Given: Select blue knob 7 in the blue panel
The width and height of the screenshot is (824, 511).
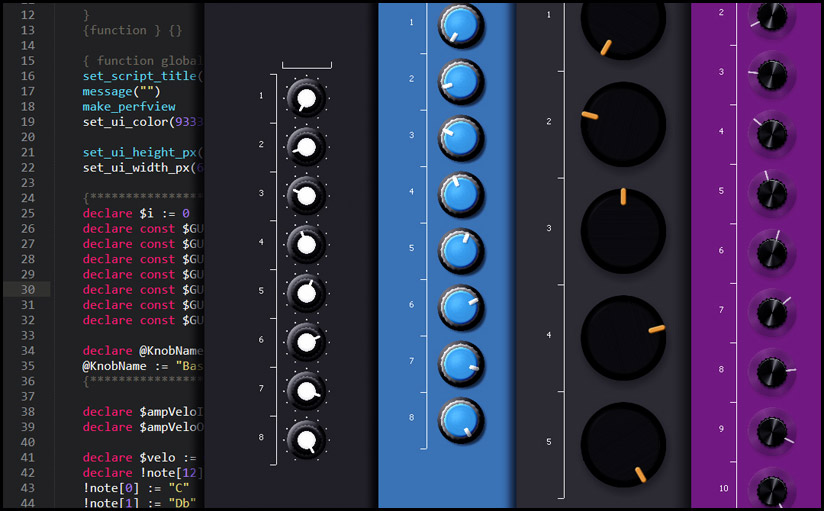Looking at the screenshot, I should [x=460, y=363].
